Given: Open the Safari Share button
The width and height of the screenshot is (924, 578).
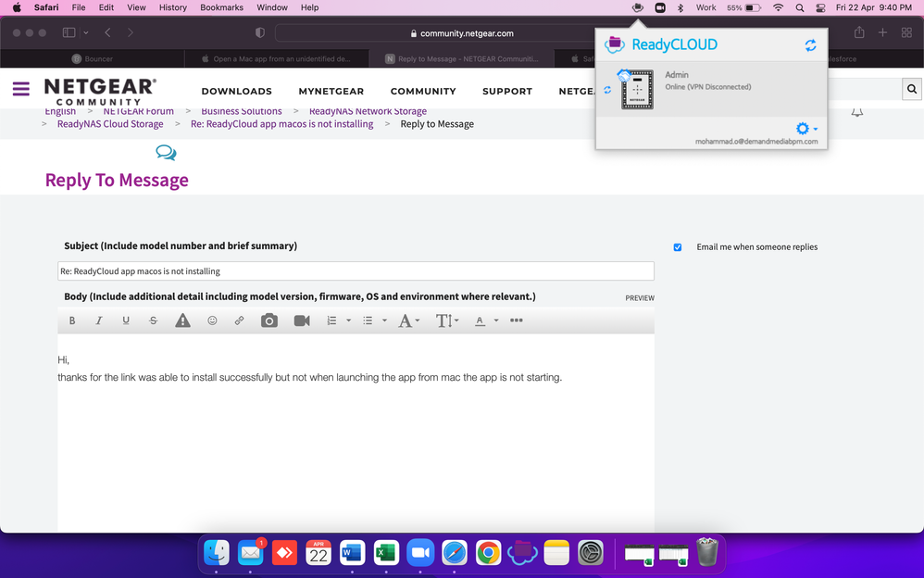Looking at the screenshot, I should [x=859, y=32].
